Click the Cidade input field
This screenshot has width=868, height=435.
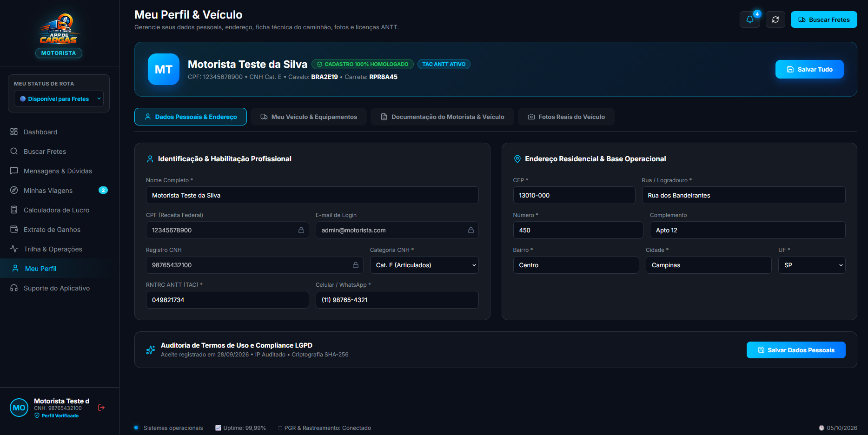click(709, 265)
